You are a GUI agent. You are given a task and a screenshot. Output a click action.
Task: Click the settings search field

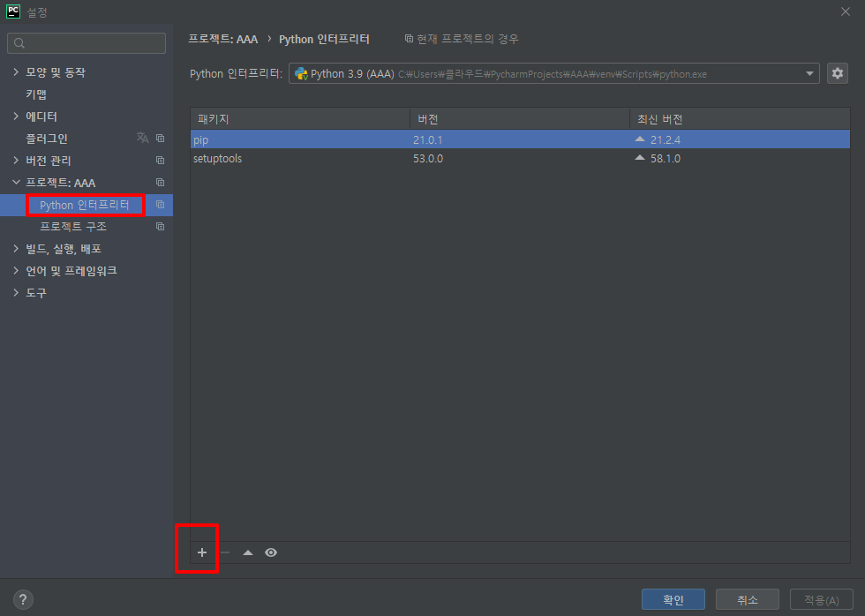coord(86,43)
